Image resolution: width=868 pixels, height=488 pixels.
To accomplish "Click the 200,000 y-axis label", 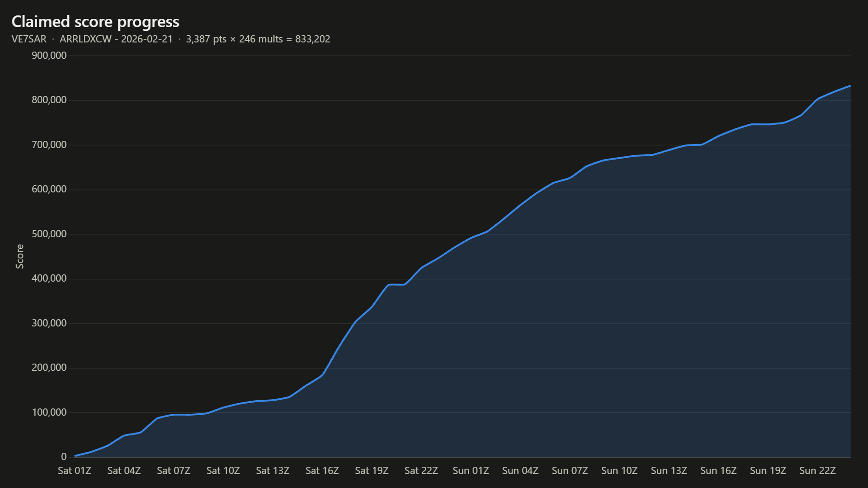I will pos(49,368).
